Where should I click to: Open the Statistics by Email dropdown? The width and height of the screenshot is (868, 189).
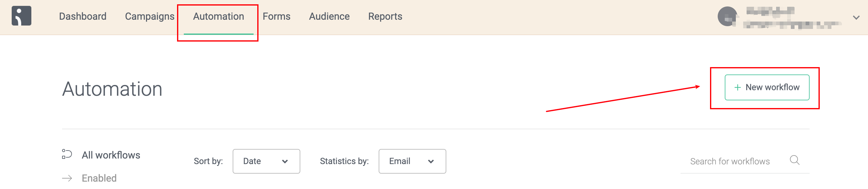pos(412,161)
